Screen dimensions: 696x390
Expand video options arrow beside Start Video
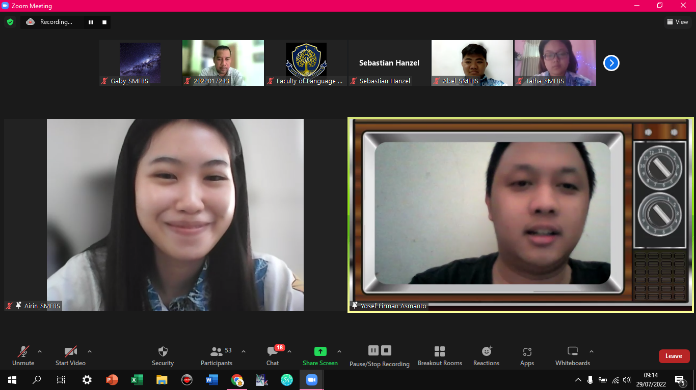point(90,351)
